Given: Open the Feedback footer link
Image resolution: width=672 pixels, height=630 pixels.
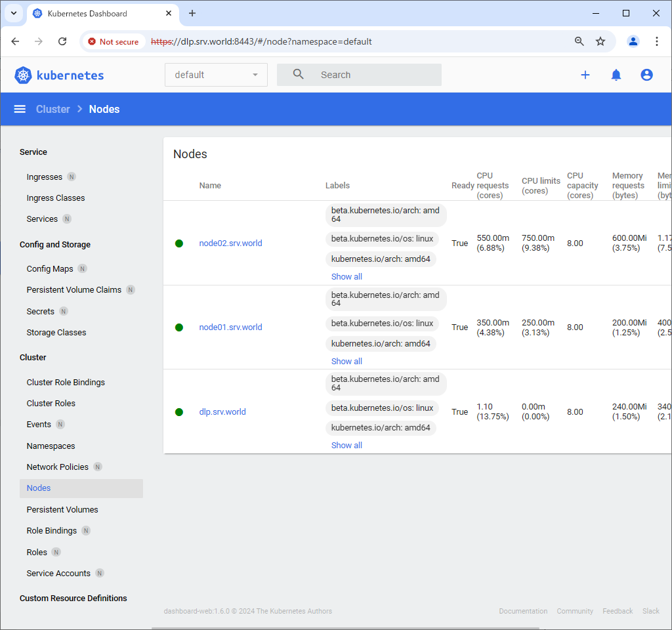Looking at the screenshot, I should (x=618, y=611).
